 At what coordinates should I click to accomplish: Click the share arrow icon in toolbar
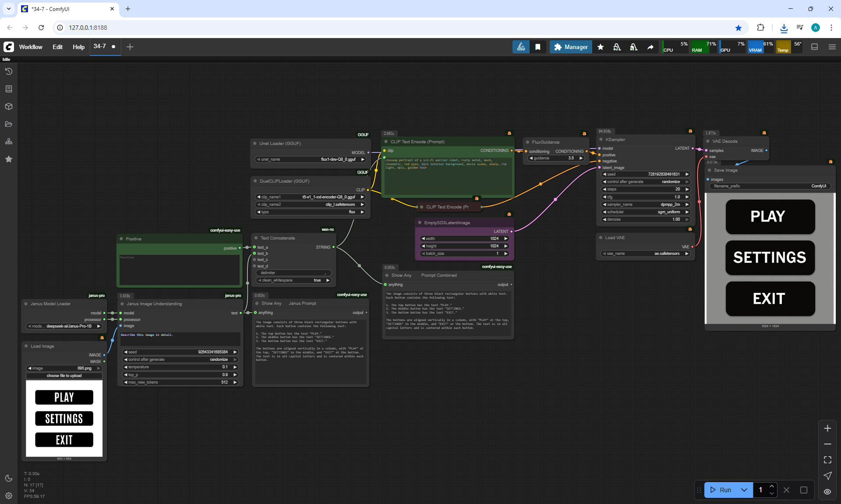click(x=650, y=47)
